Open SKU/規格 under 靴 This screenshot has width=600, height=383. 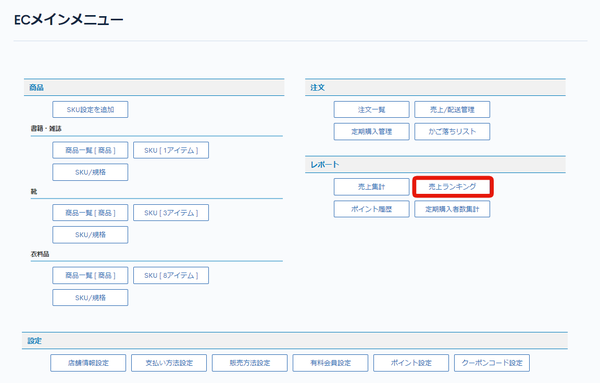(90, 235)
